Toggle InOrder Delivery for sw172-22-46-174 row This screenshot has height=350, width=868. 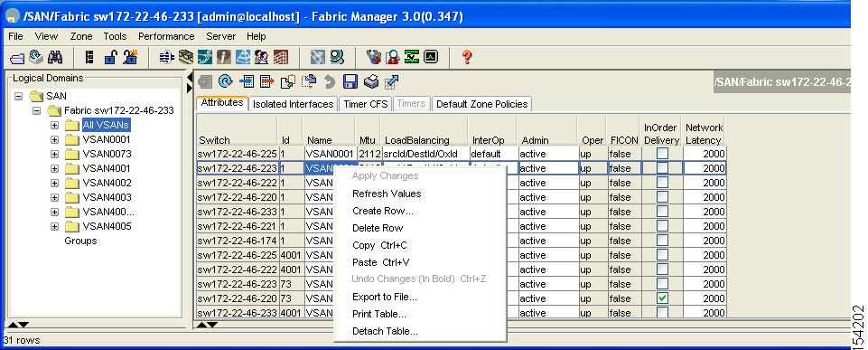[x=662, y=241]
